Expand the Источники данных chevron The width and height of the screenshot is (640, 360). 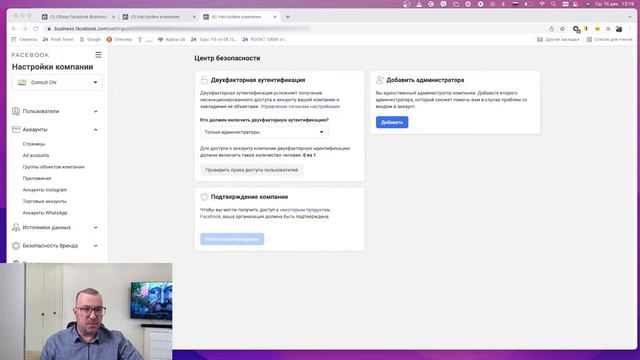(x=96, y=228)
